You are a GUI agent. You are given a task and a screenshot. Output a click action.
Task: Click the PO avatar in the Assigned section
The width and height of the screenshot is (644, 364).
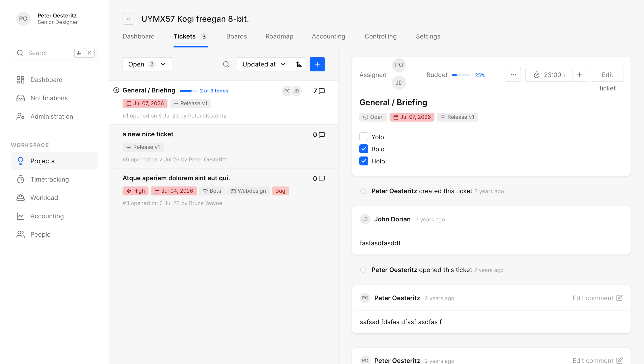[x=399, y=65]
